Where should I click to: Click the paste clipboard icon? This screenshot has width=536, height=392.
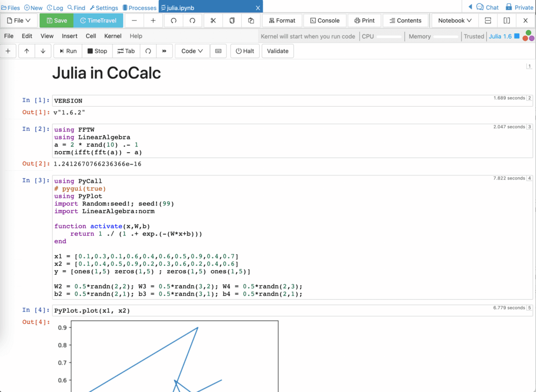(x=251, y=20)
